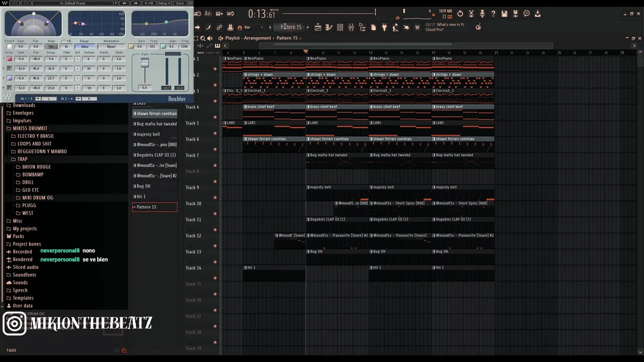The width and height of the screenshot is (644, 362).
Task: Click the microphone recording icon
Action: 482,14
